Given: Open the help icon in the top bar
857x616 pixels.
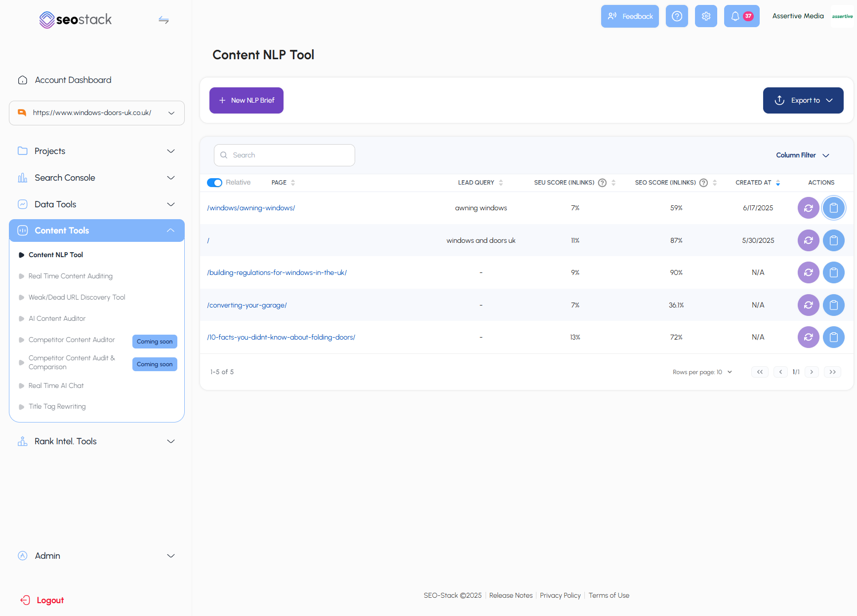Looking at the screenshot, I should click(x=677, y=16).
